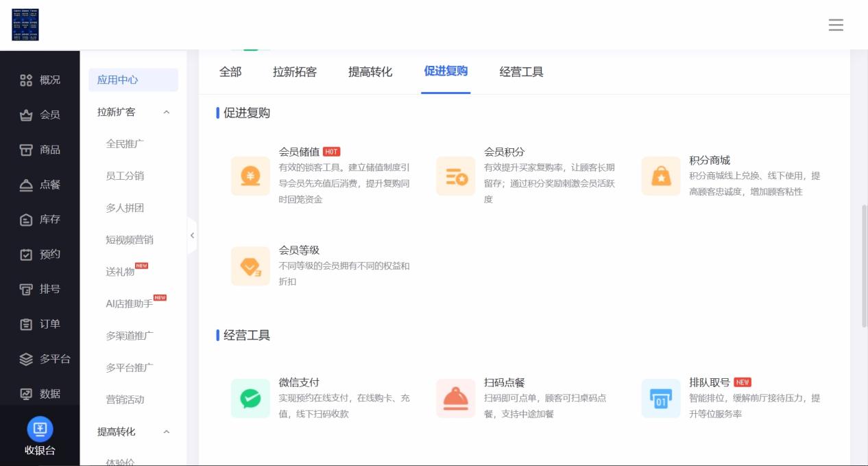Open the hamburger menu at top right
868x466 pixels.
836,25
